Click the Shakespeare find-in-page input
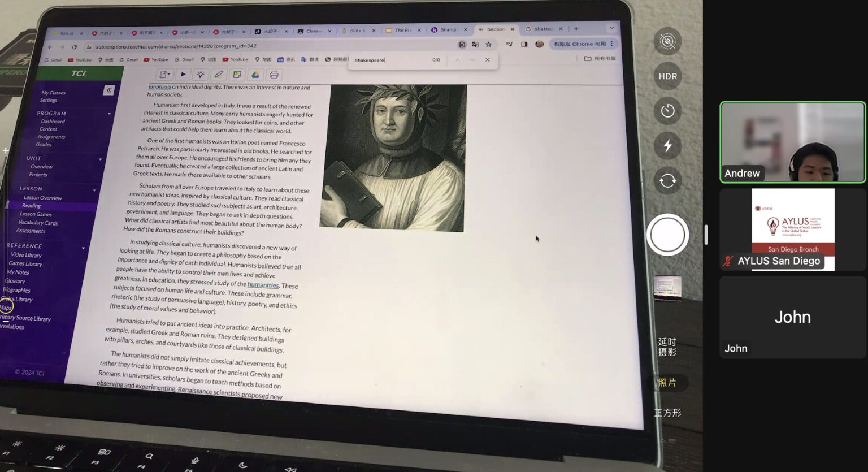The width and height of the screenshot is (868, 472). pos(390,60)
